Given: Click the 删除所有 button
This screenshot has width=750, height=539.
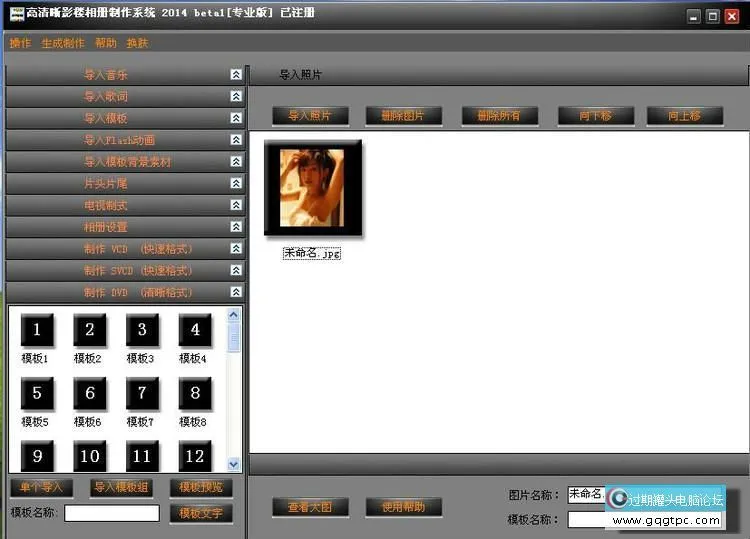Looking at the screenshot, I should 499,116.
